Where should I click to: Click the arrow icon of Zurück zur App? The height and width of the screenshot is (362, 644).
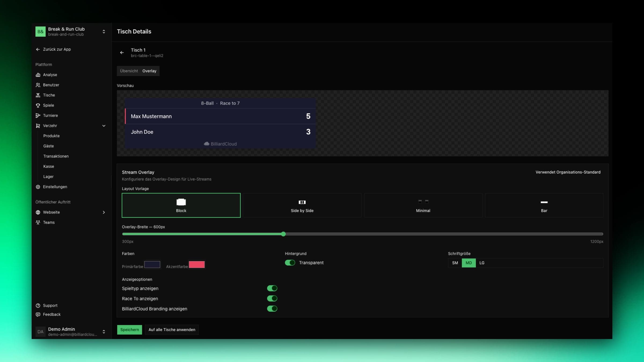click(x=38, y=49)
